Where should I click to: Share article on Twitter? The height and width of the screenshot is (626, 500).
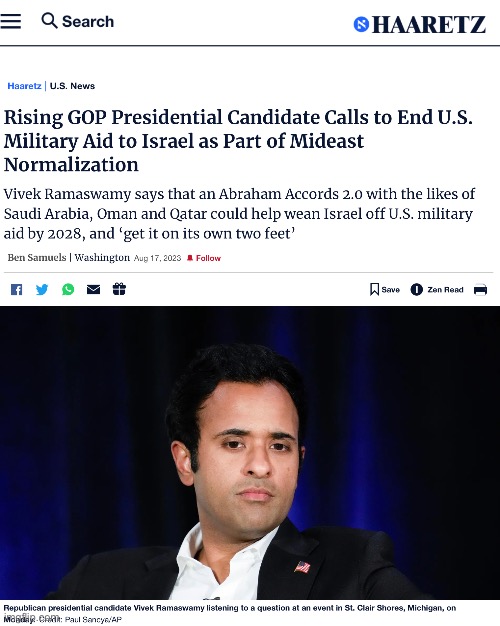click(x=42, y=289)
